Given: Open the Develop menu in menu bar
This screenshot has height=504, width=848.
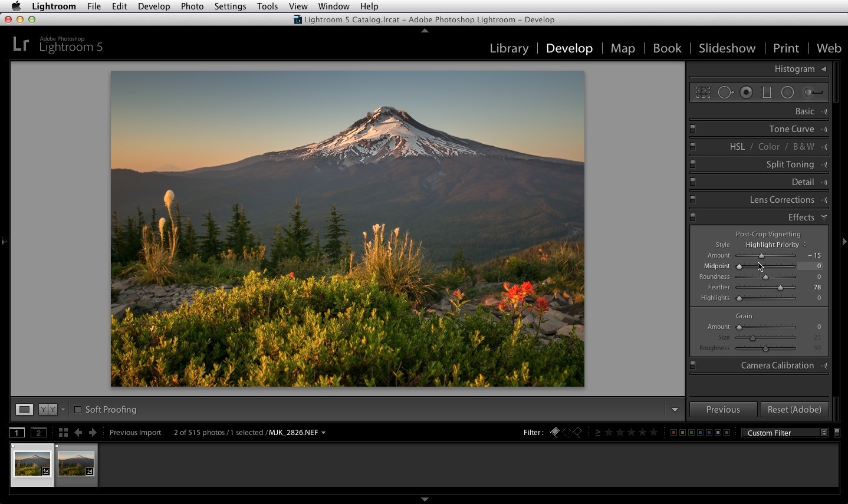Looking at the screenshot, I should click(154, 6).
